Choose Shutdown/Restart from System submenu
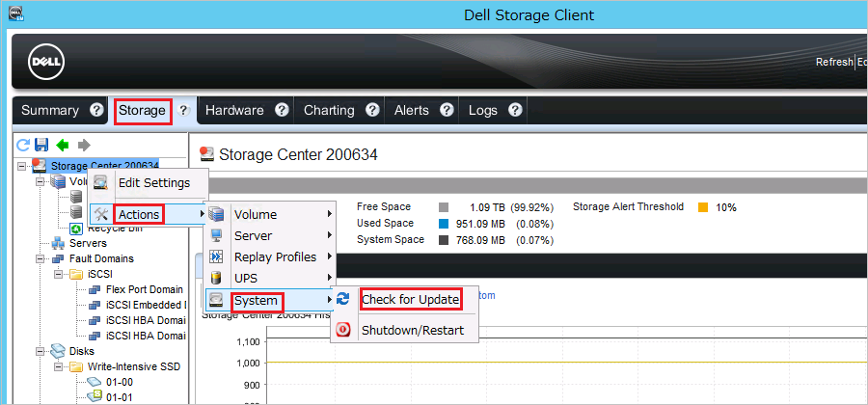The height and width of the screenshot is (405, 868). pyautogui.click(x=413, y=331)
